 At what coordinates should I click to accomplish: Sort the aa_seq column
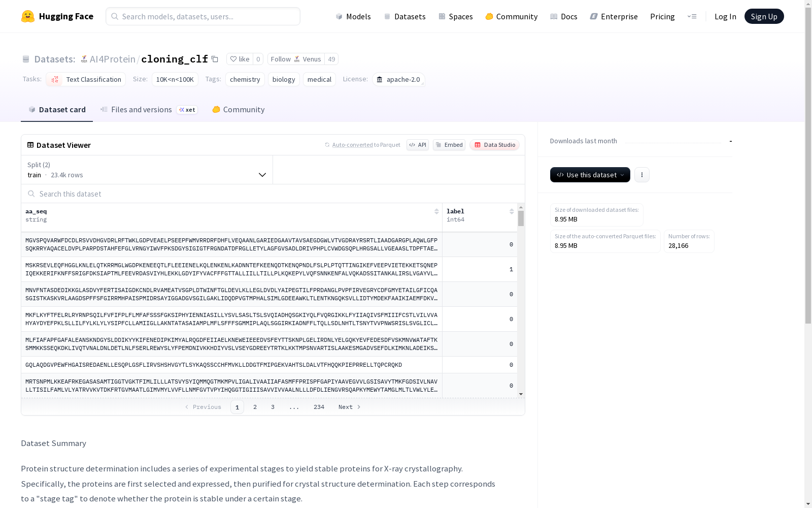pos(436,211)
